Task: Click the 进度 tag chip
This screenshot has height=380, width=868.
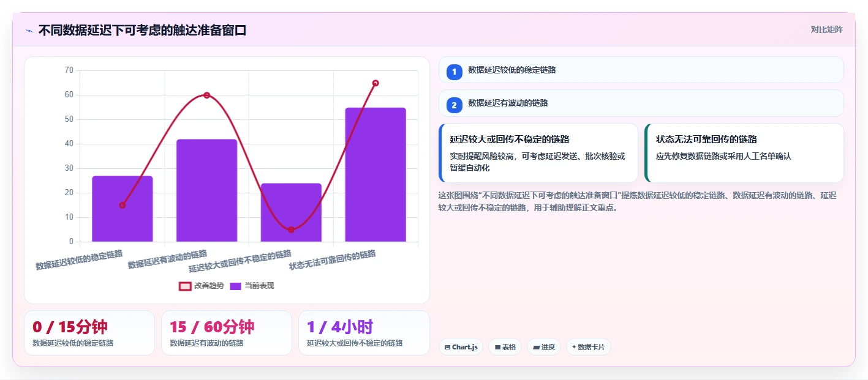Action: click(x=544, y=347)
